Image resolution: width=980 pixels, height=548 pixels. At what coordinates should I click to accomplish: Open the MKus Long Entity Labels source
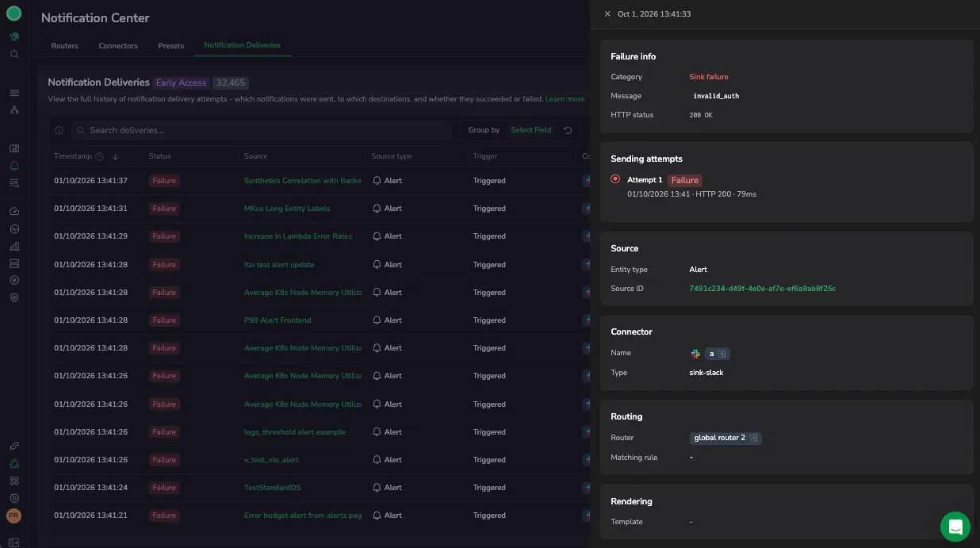click(x=287, y=209)
